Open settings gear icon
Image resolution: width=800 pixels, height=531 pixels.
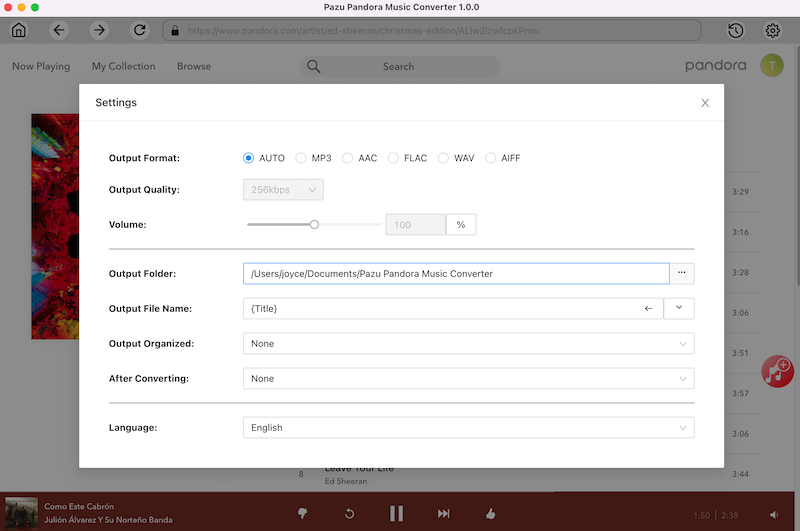tap(773, 30)
